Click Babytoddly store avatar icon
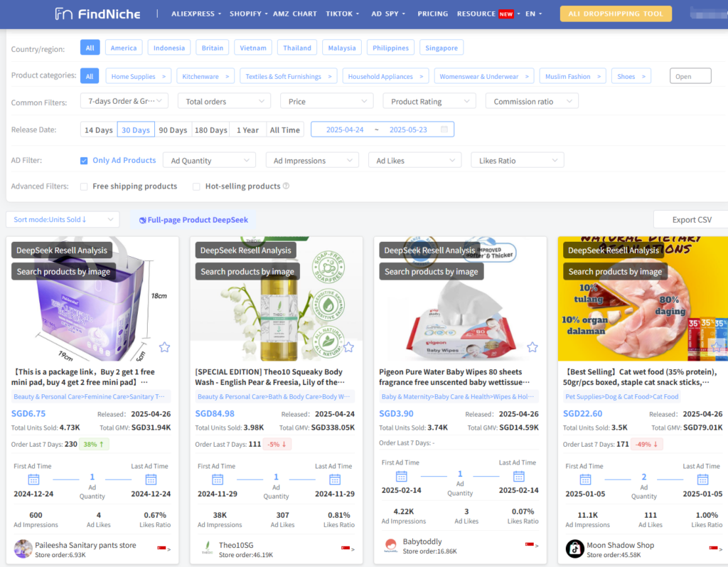The height and width of the screenshot is (567, 728). pyautogui.click(x=391, y=545)
